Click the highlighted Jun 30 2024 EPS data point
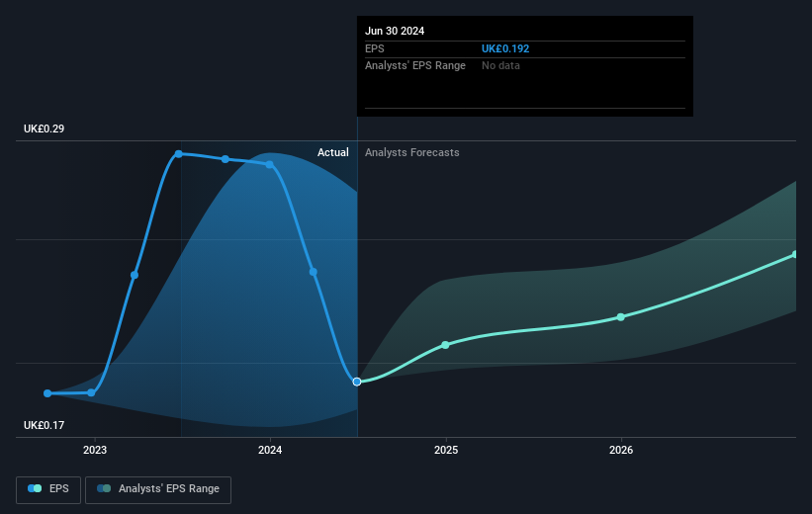The height and width of the screenshot is (514, 812). [x=357, y=382]
